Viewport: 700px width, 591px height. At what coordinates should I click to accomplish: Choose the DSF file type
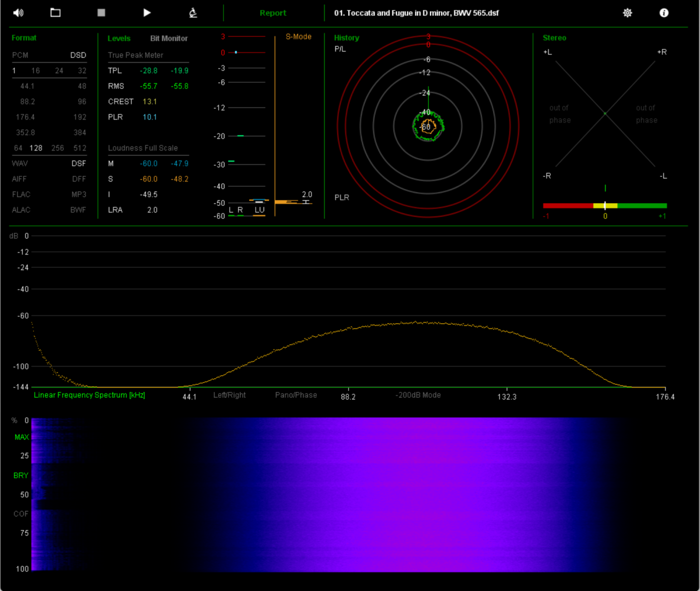[79, 164]
